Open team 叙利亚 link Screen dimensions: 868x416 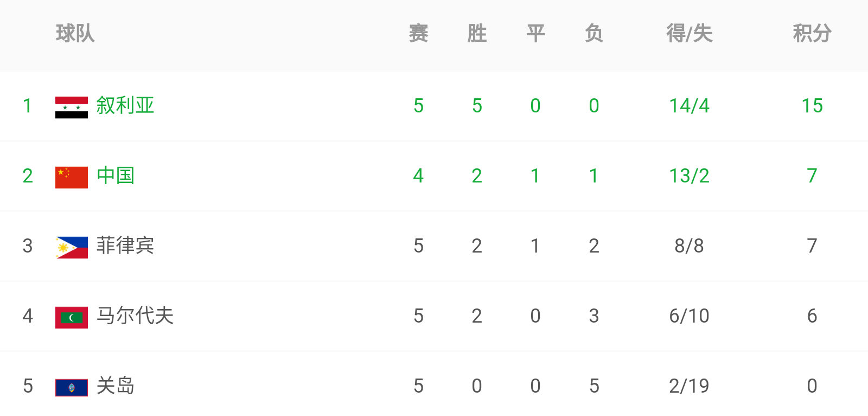tap(125, 105)
